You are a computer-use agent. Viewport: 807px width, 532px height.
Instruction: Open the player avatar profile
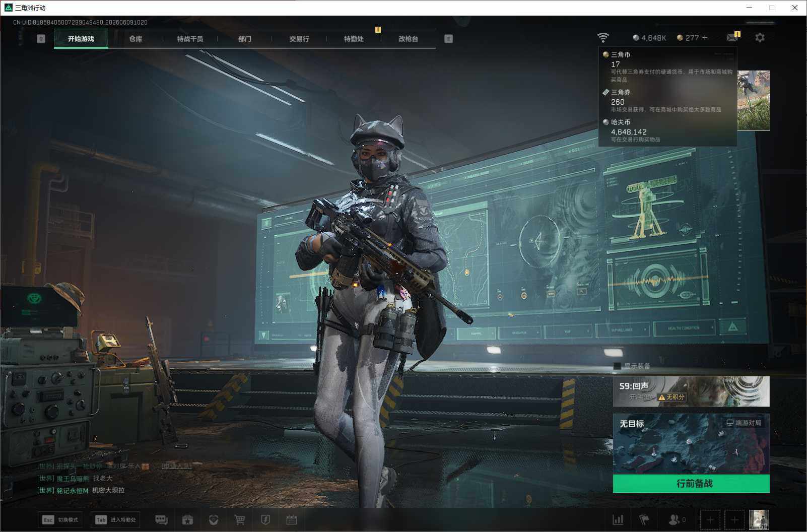click(759, 520)
